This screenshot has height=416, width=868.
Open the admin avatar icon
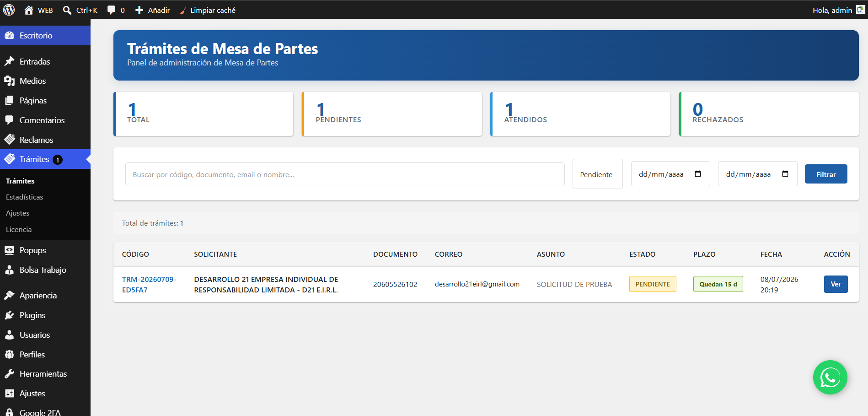click(x=860, y=10)
